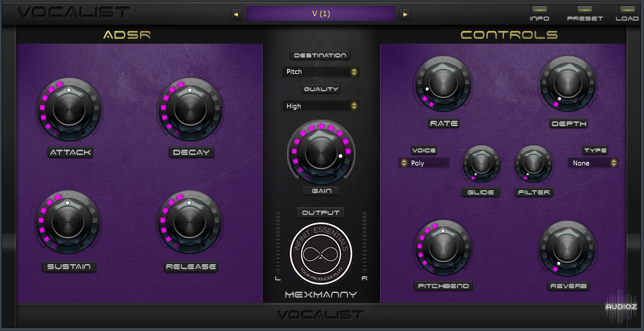
Task: Click the ATTACK label button
Action: coord(70,153)
